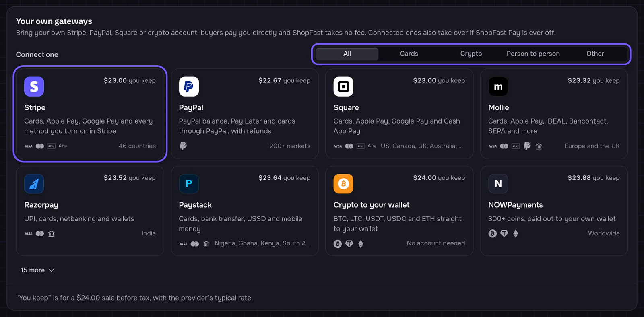
Task: Select the All filter tab
Action: click(x=347, y=54)
